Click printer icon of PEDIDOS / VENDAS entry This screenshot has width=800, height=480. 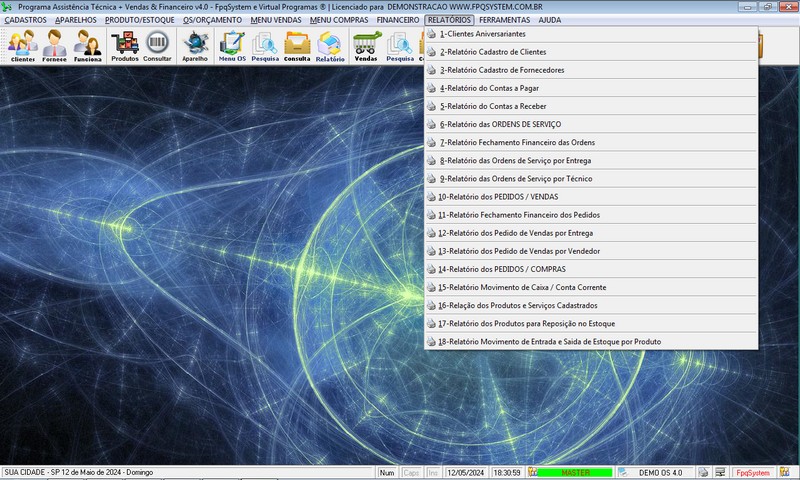[432, 197]
